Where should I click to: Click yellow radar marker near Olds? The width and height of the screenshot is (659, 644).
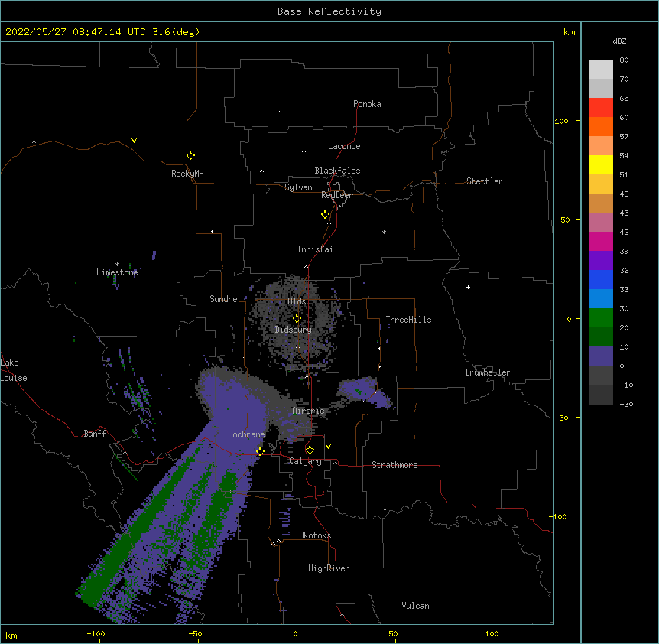(297, 318)
